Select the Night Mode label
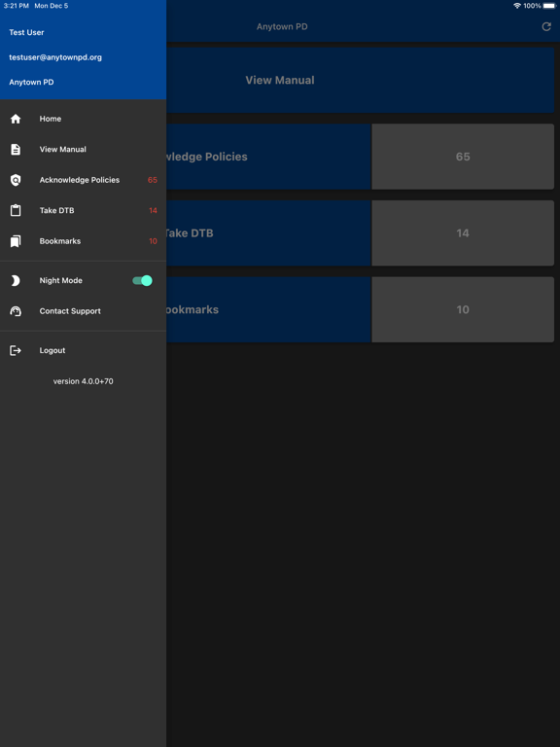Screen dimensions: 560x747 (x=61, y=280)
